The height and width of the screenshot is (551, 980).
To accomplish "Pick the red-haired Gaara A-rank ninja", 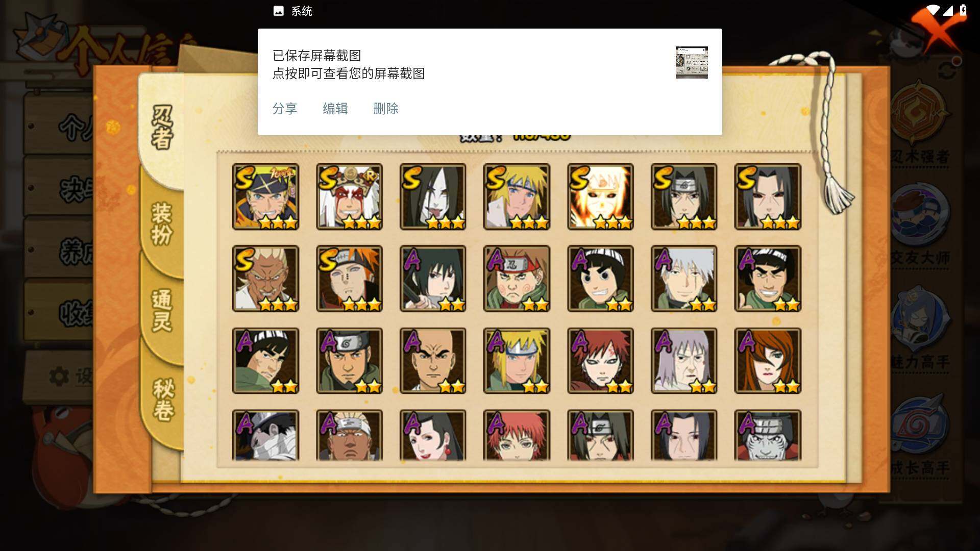I will [x=600, y=361].
